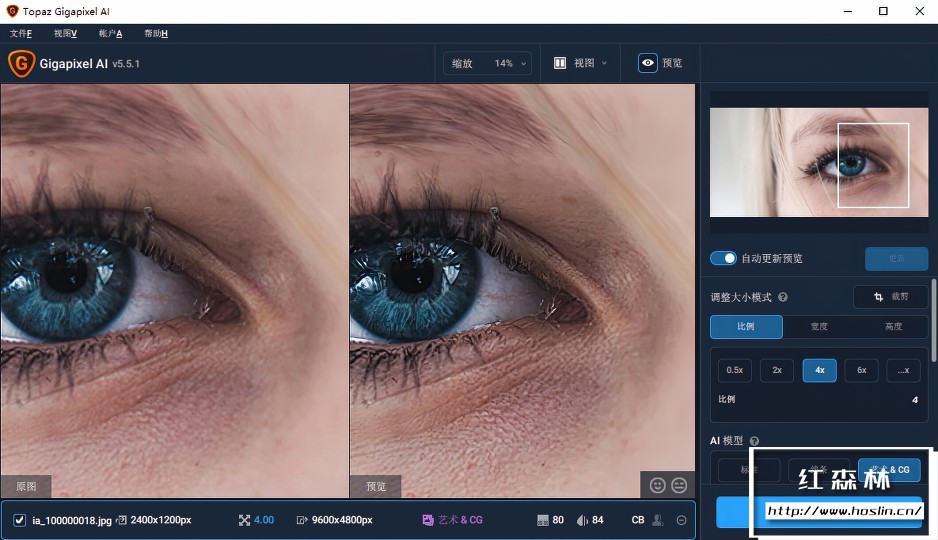Click the 预览 label on preview pane
This screenshot has width=938, height=540.
click(376, 486)
